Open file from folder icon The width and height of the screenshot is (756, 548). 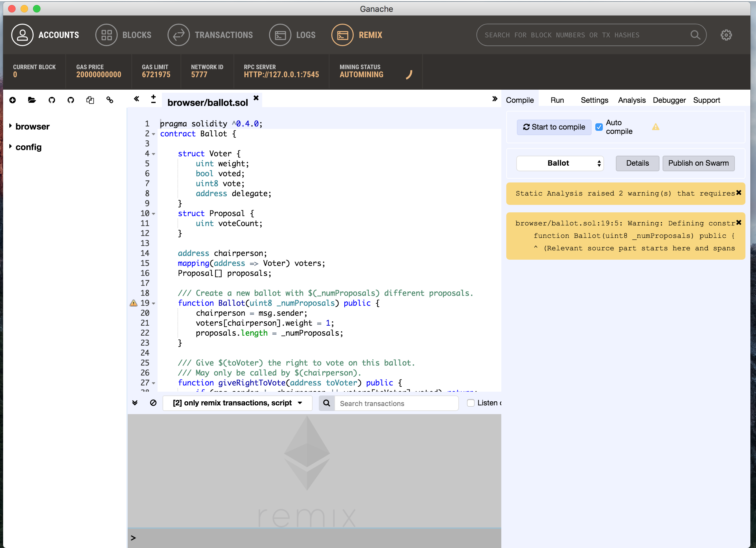pyautogui.click(x=32, y=100)
